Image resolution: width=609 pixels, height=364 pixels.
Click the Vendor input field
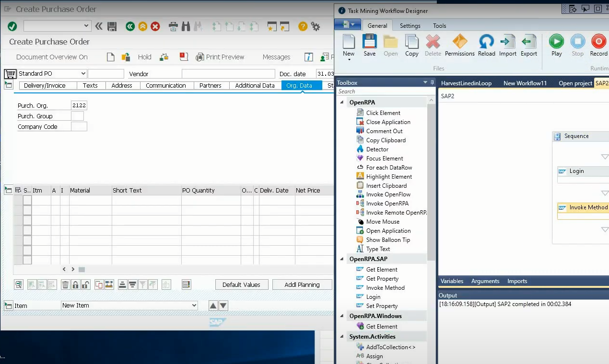tap(228, 74)
